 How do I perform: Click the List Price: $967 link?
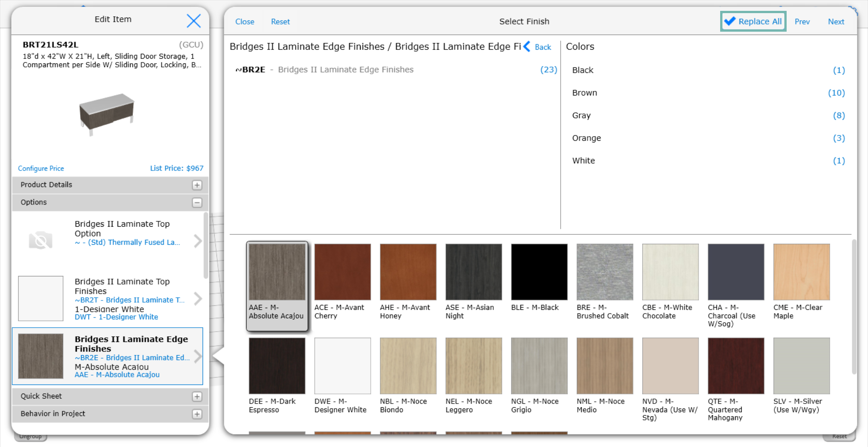pos(177,168)
